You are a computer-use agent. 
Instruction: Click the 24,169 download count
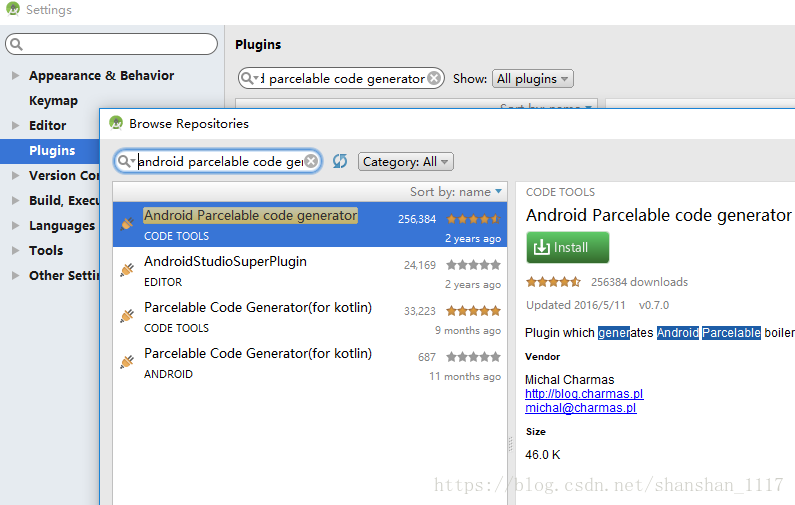420,265
